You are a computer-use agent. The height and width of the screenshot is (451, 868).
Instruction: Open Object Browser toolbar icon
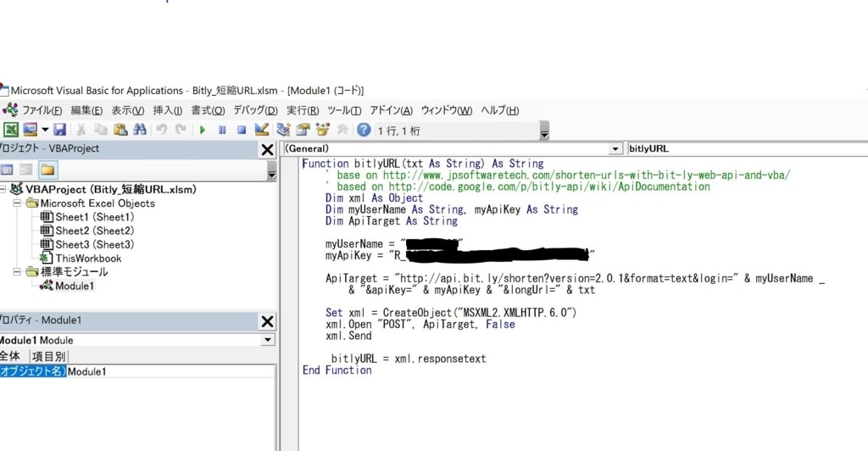pos(322,130)
